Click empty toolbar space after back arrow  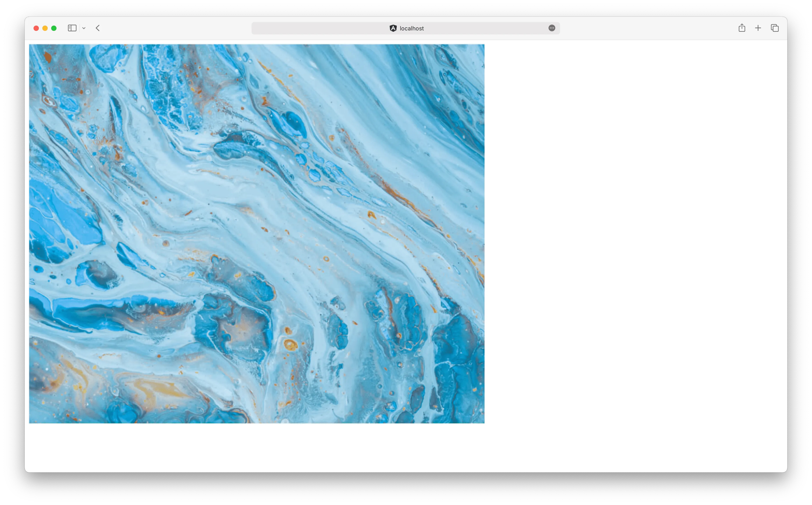[x=174, y=28]
